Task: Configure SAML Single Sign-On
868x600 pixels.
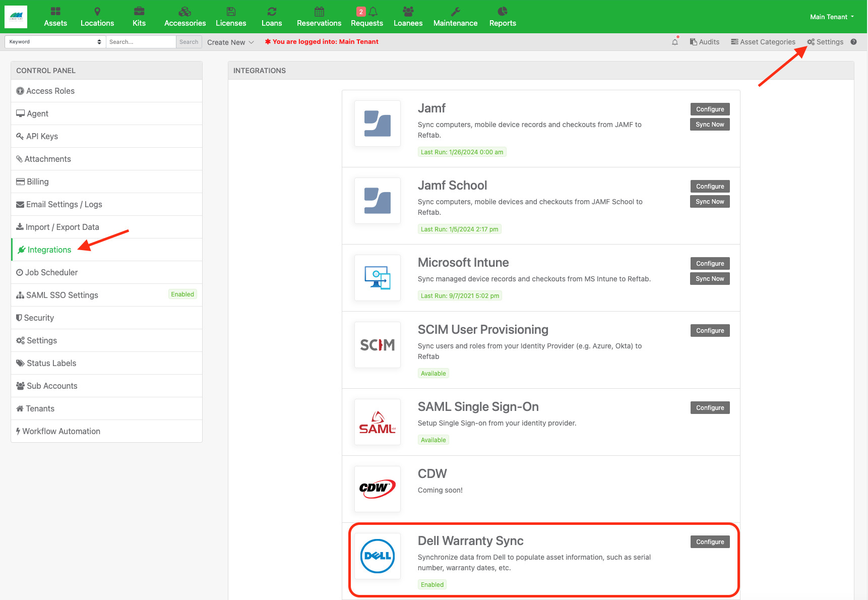Action: click(x=710, y=408)
